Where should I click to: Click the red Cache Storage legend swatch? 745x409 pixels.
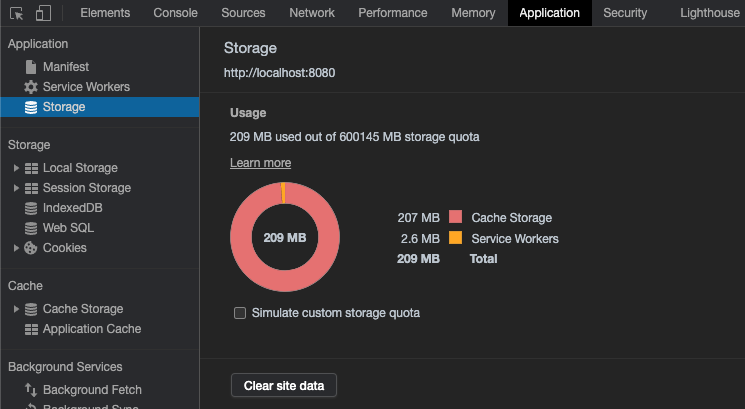pyautogui.click(x=455, y=217)
